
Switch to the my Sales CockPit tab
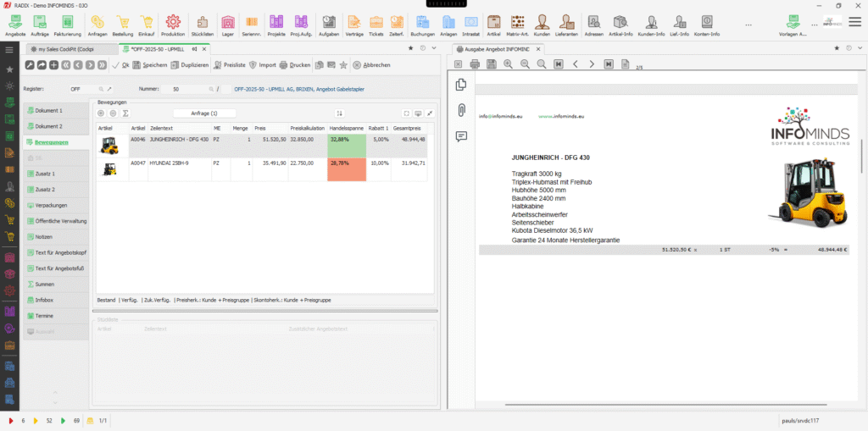70,49
